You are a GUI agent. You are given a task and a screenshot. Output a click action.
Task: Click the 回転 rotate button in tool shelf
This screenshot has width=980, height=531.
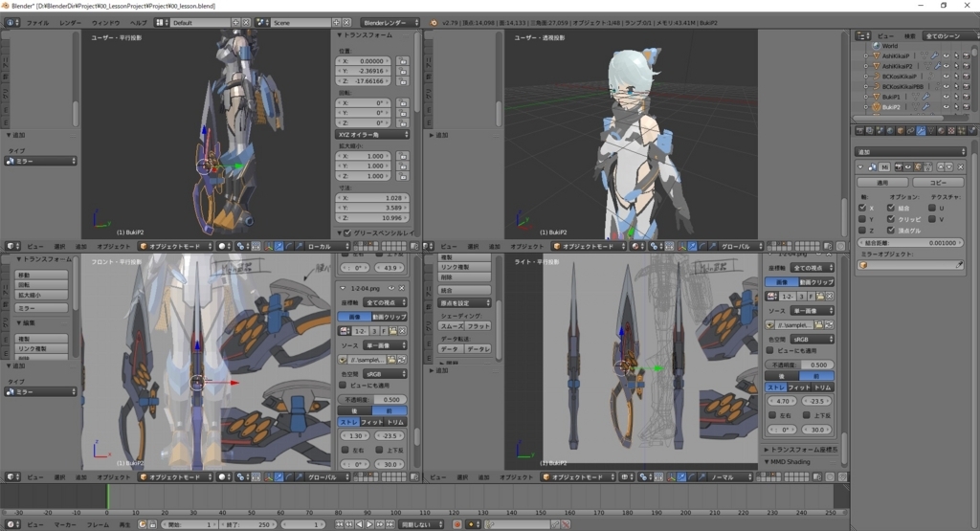(41, 285)
